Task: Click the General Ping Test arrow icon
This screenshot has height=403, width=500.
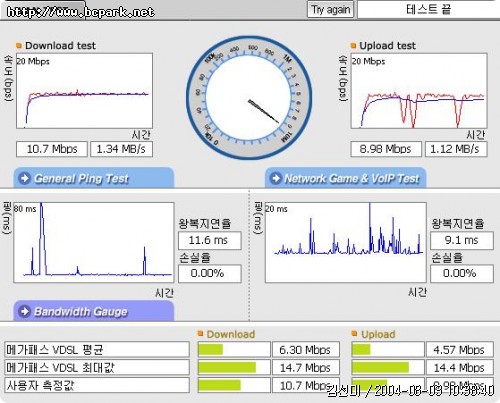Action: point(25,178)
